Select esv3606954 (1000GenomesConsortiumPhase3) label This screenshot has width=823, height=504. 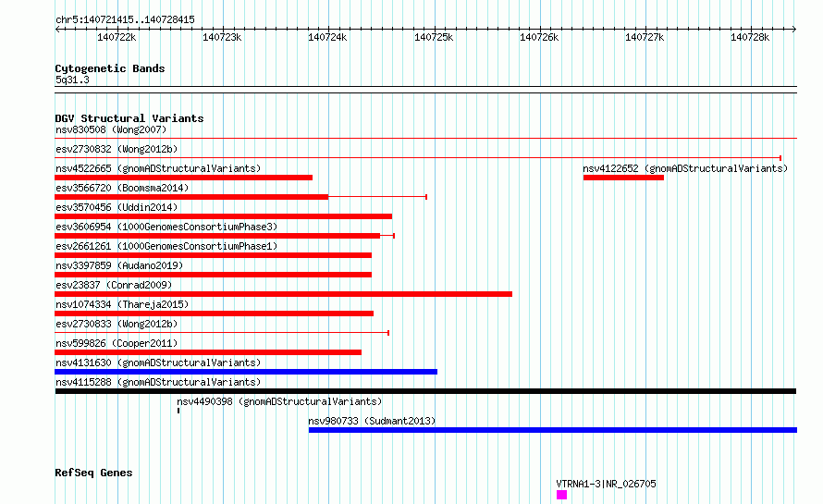(166, 227)
